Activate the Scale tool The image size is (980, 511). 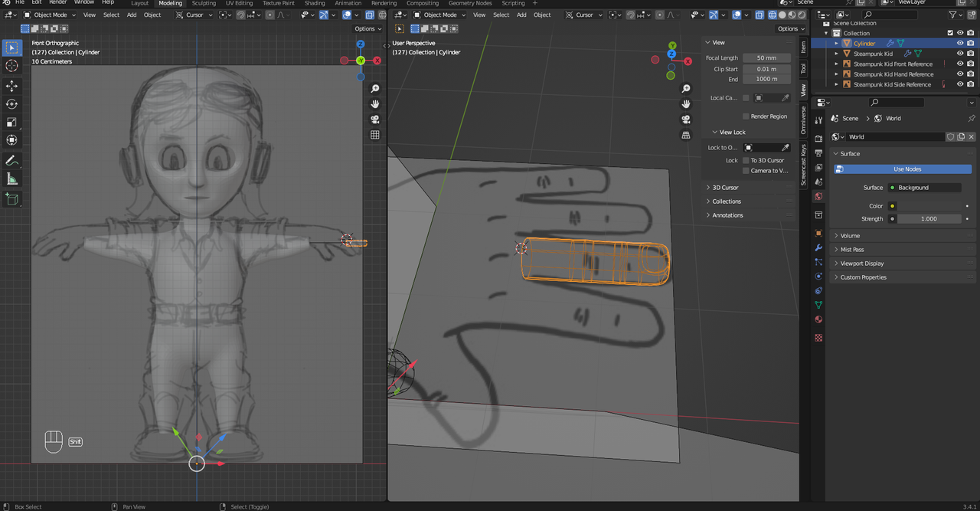(x=11, y=123)
